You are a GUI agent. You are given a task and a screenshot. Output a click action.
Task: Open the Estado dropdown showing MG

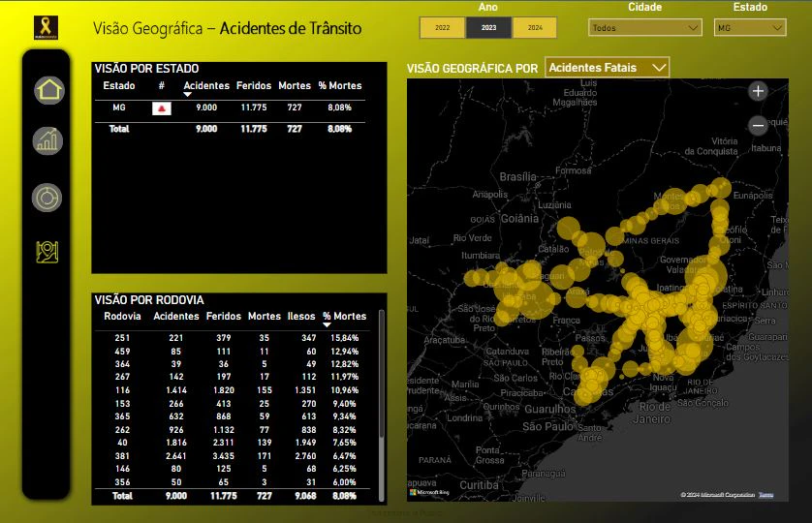[x=750, y=27]
